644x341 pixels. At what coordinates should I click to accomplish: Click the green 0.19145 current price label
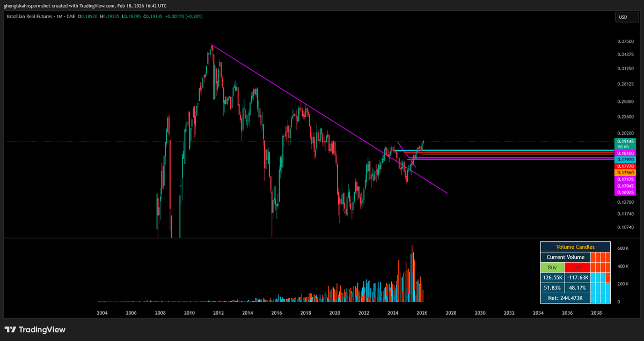coord(626,141)
